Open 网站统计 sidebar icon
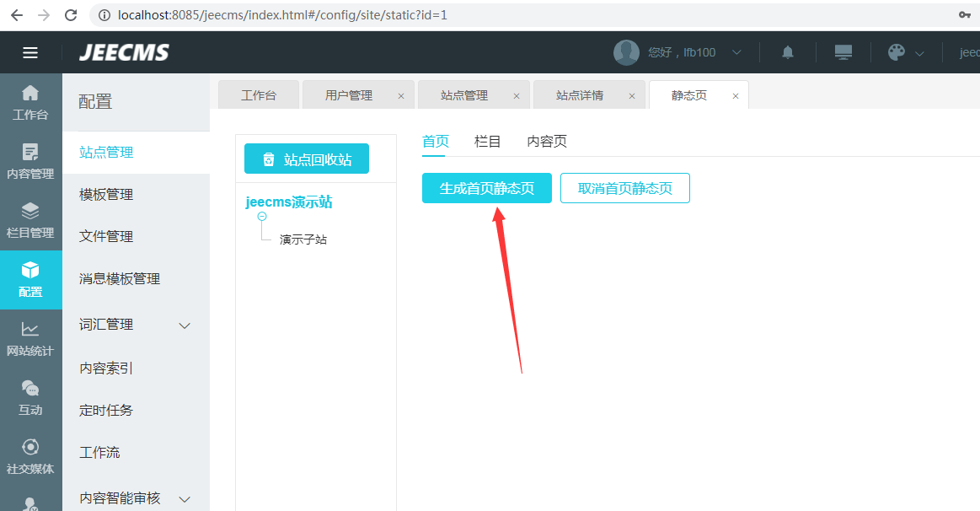 [30, 339]
